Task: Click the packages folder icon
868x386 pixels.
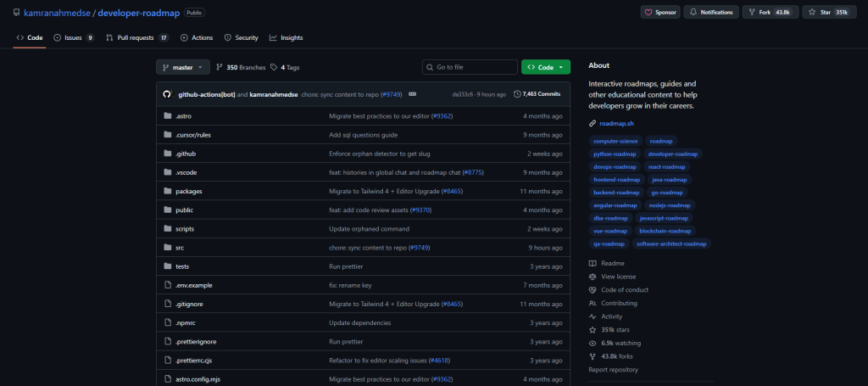Action: [168, 191]
